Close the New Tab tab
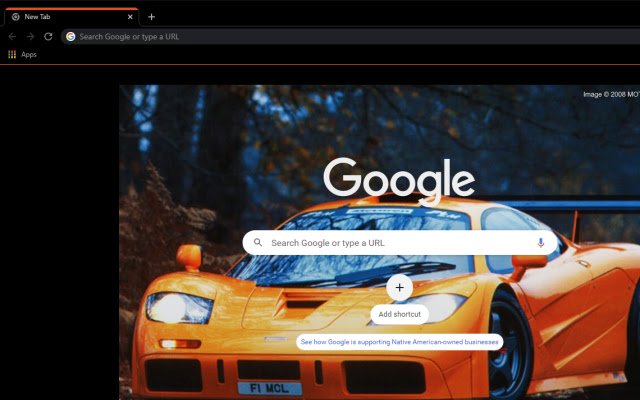Image resolution: width=640 pixels, height=400 pixels. pyautogui.click(x=130, y=17)
